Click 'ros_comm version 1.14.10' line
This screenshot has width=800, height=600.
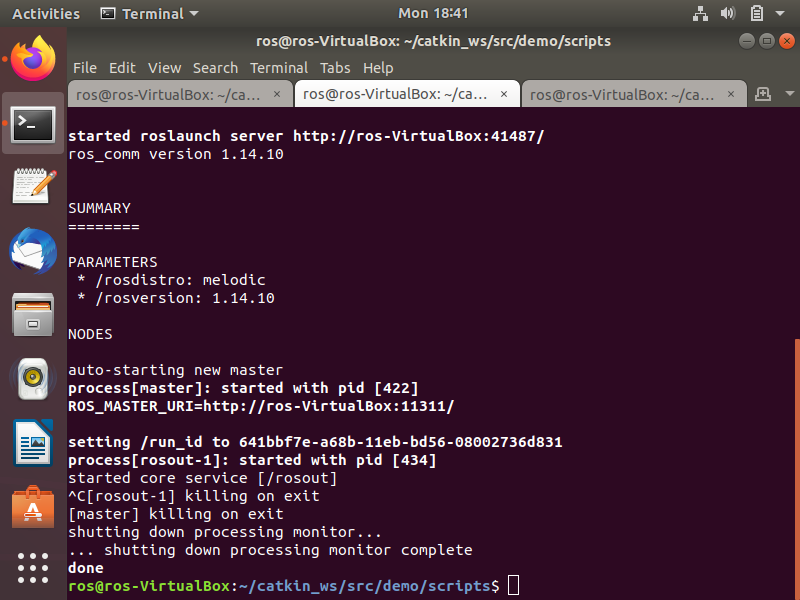point(176,154)
